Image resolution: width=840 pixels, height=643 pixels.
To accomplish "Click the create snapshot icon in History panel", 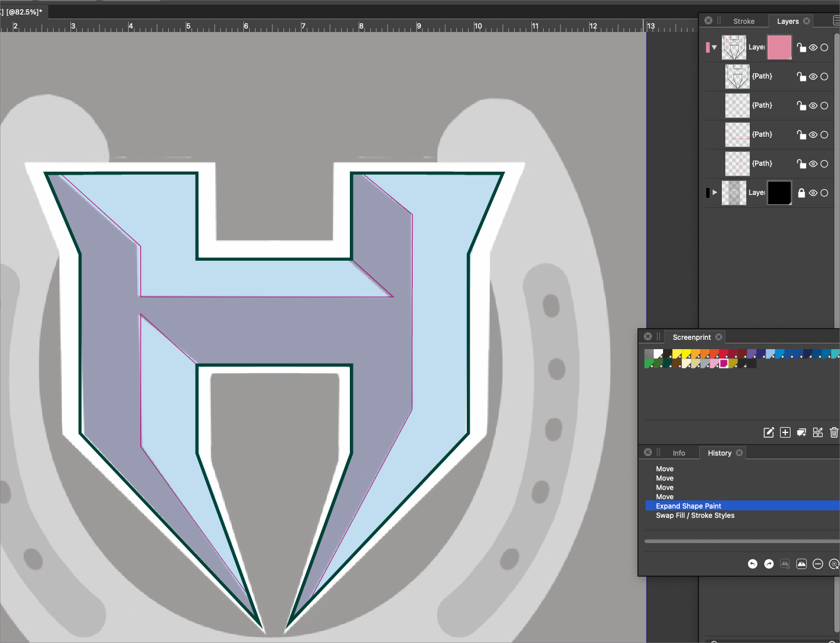I will tap(802, 564).
